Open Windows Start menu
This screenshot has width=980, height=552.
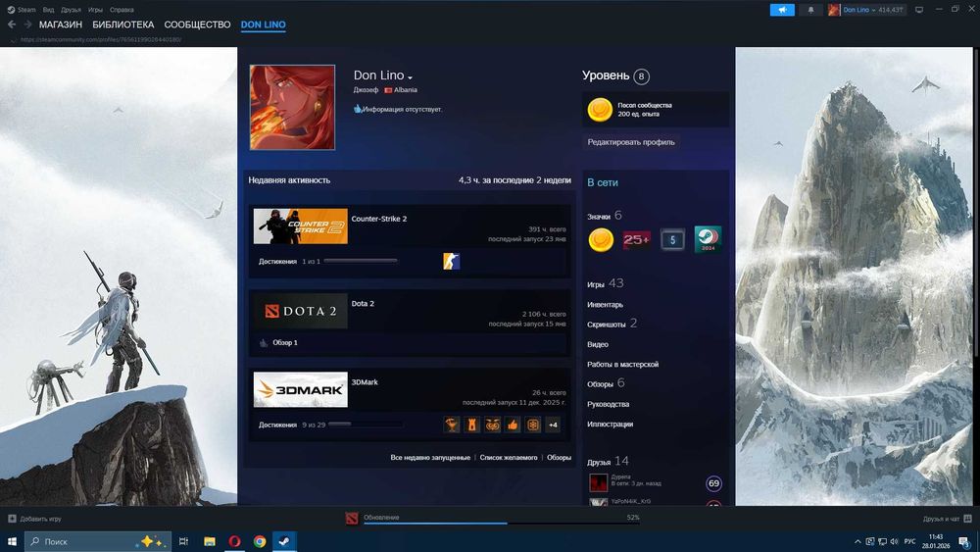coord(11,541)
